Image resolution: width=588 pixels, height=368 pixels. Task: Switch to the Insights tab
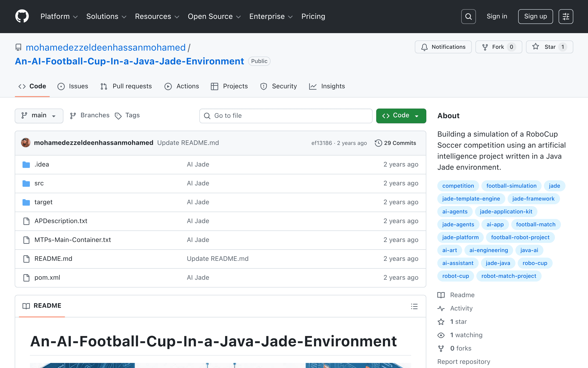(327, 86)
